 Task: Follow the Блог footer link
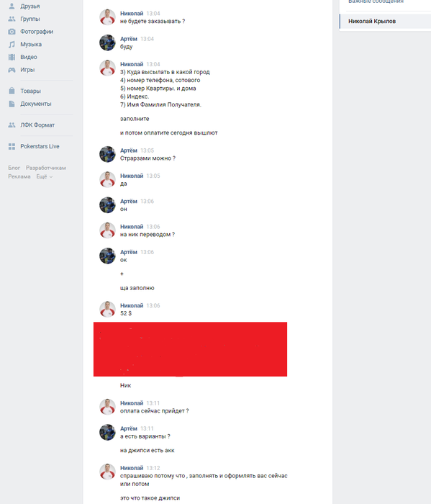click(14, 168)
